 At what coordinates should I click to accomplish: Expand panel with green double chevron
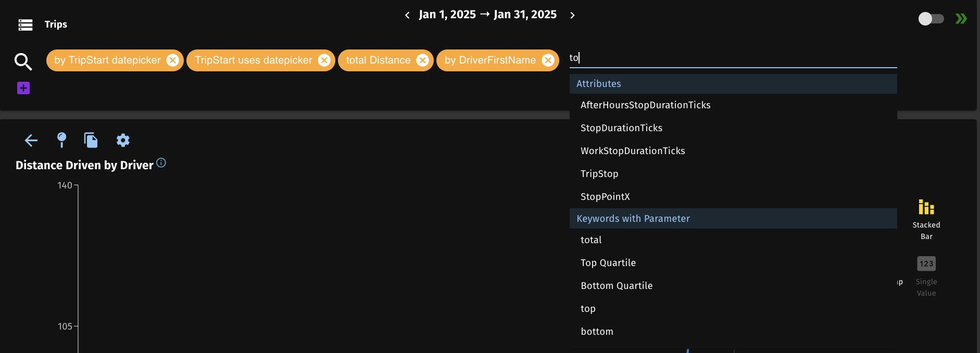click(961, 19)
